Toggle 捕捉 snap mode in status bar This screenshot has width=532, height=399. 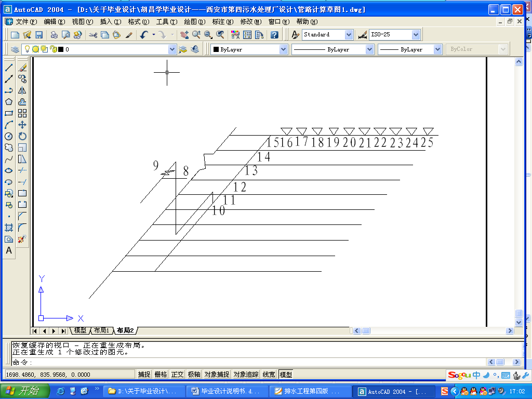[144, 374]
